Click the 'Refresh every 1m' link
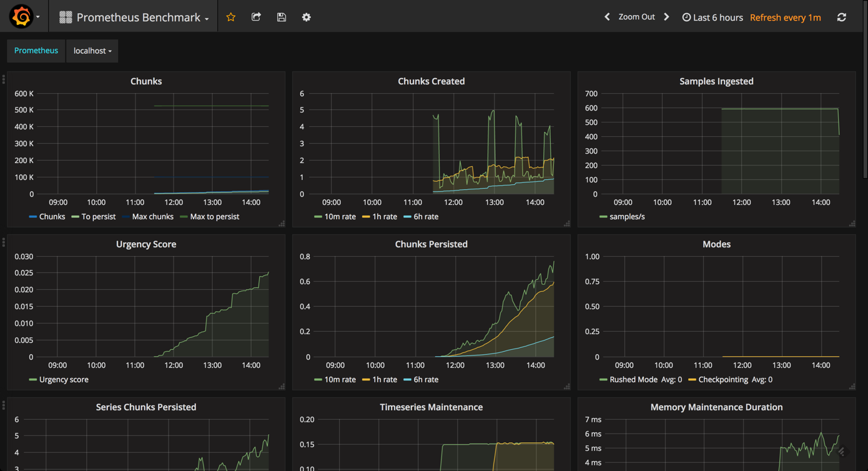This screenshot has width=868, height=471. click(x=785, y=17)
